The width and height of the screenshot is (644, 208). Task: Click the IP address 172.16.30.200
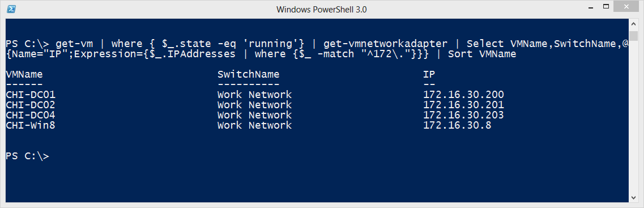tap(463, 94)
